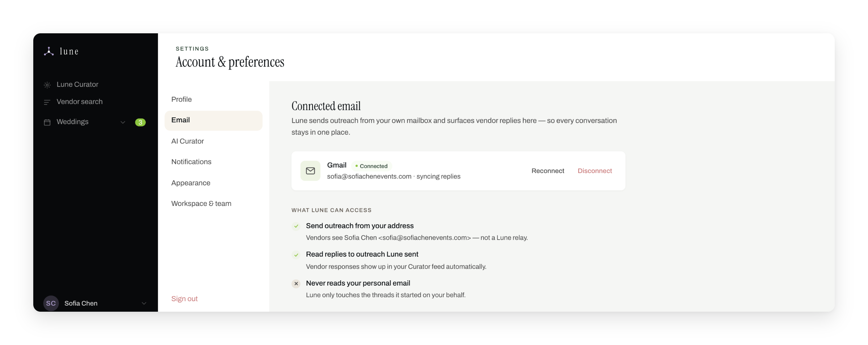
Task: Click the Gmail provider name
Action: tap(337, 165)
